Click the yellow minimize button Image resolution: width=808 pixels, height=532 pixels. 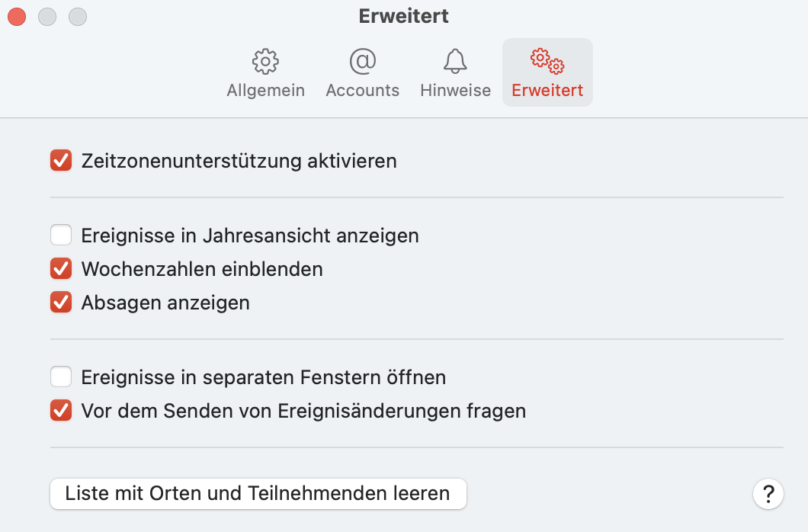tap(46, 16)
